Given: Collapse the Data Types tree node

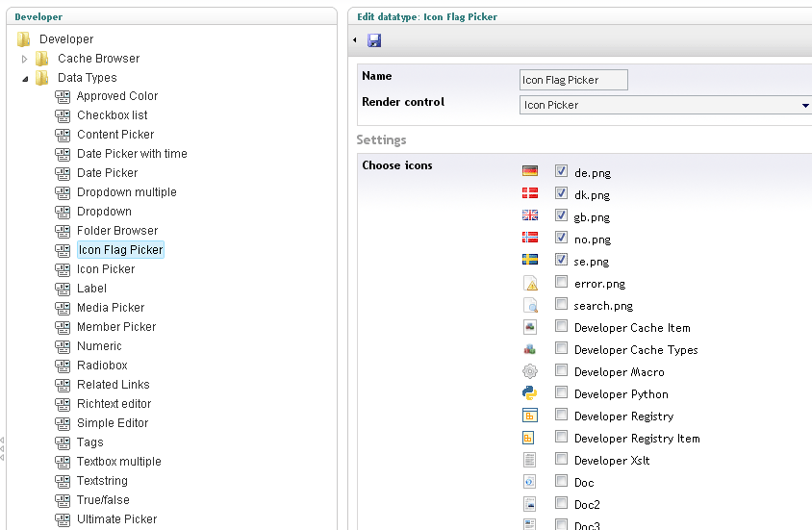Looking at the screenshot, I should point(25,79).
